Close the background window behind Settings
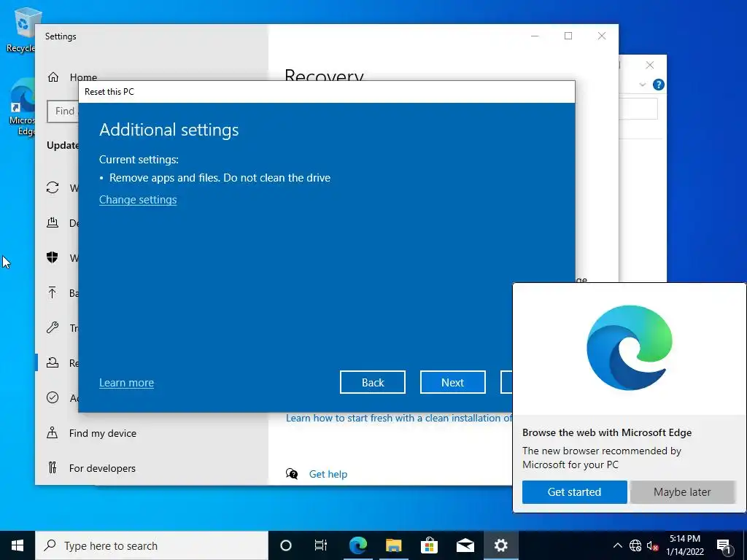747x560 pixels. (x=650, y=65)
